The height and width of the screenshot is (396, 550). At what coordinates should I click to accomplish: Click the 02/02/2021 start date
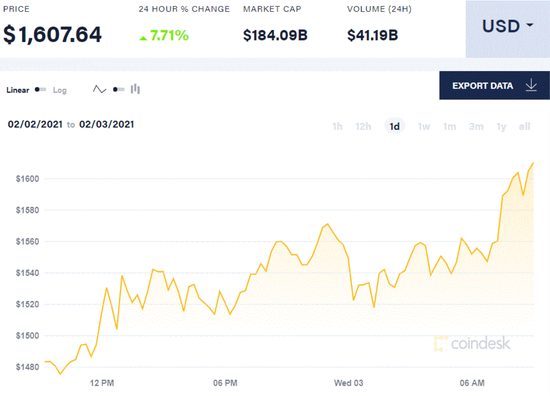pyautogui.click(x=35, y=124)
